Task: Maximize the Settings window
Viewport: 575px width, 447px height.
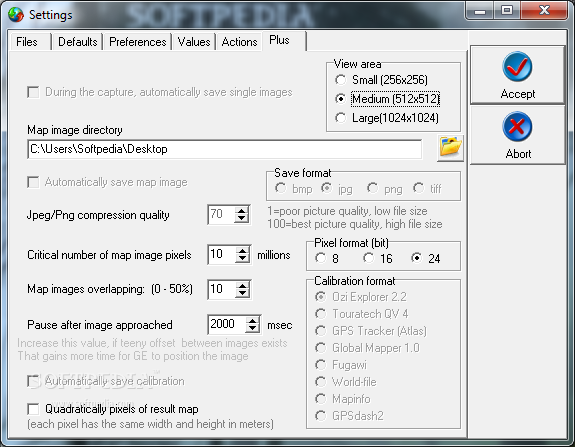Action: [x=507, y=11]
